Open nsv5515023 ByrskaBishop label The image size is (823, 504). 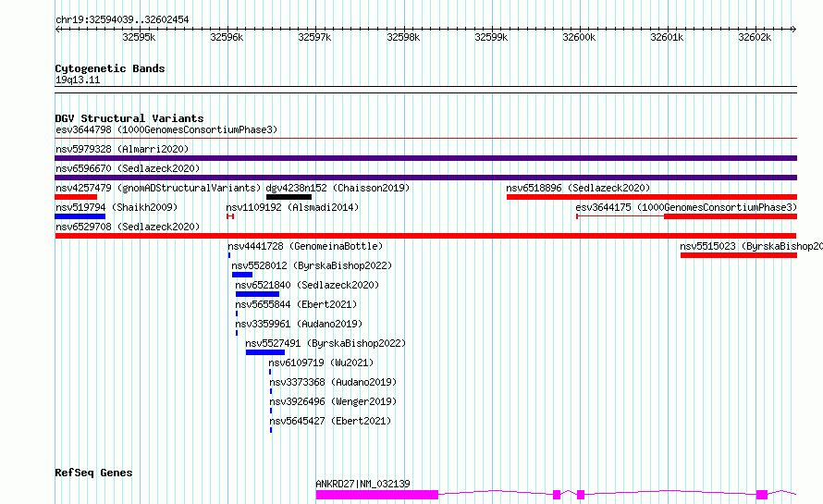point(751,246)
